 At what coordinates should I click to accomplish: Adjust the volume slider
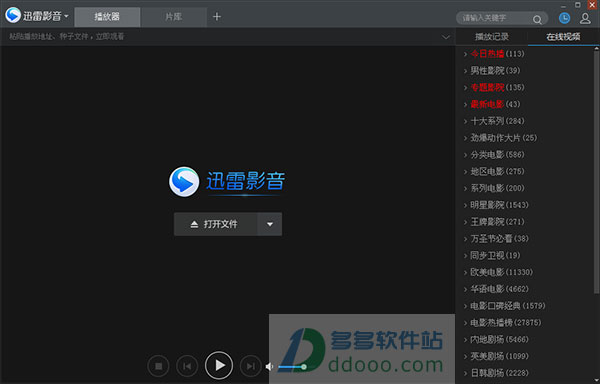[292, 367]
